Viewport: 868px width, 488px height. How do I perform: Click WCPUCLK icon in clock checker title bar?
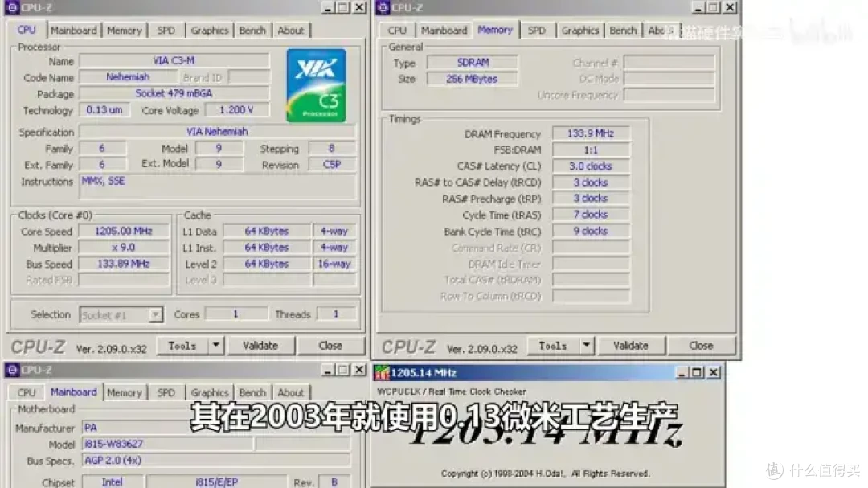pyautogui.click(x=382, y=373)
